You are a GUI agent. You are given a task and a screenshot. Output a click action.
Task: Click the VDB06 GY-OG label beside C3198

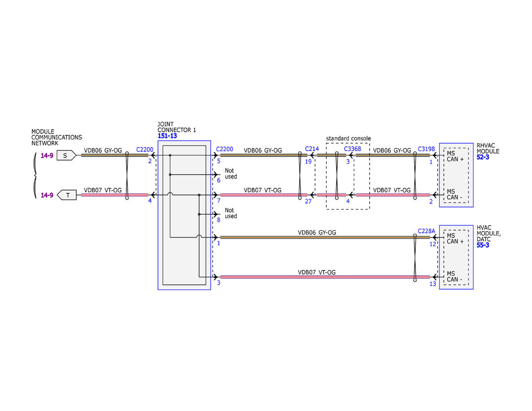click(x=392, y=150)
